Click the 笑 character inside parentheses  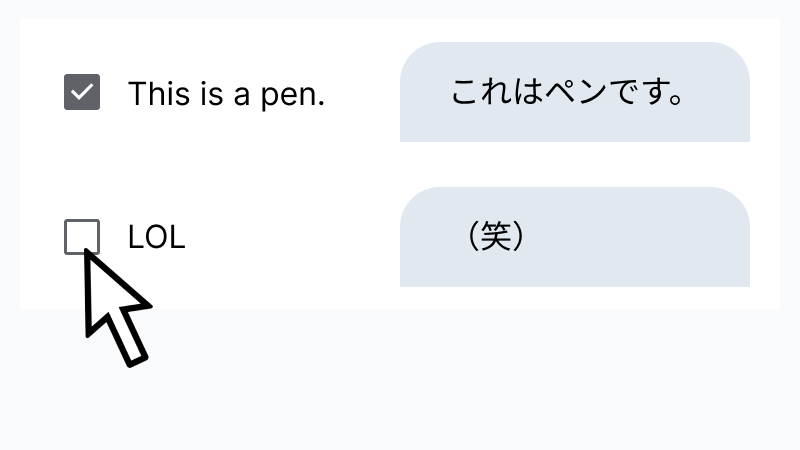click(496, 237)
